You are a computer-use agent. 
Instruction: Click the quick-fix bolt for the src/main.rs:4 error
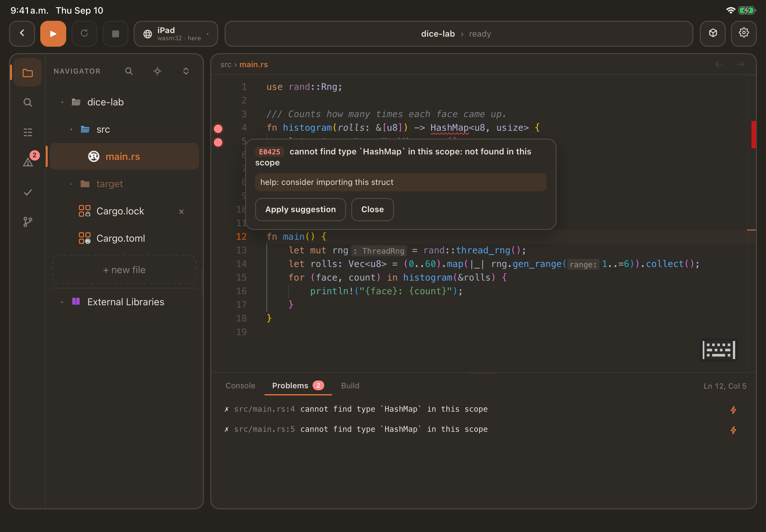click(x=733, y=410)
